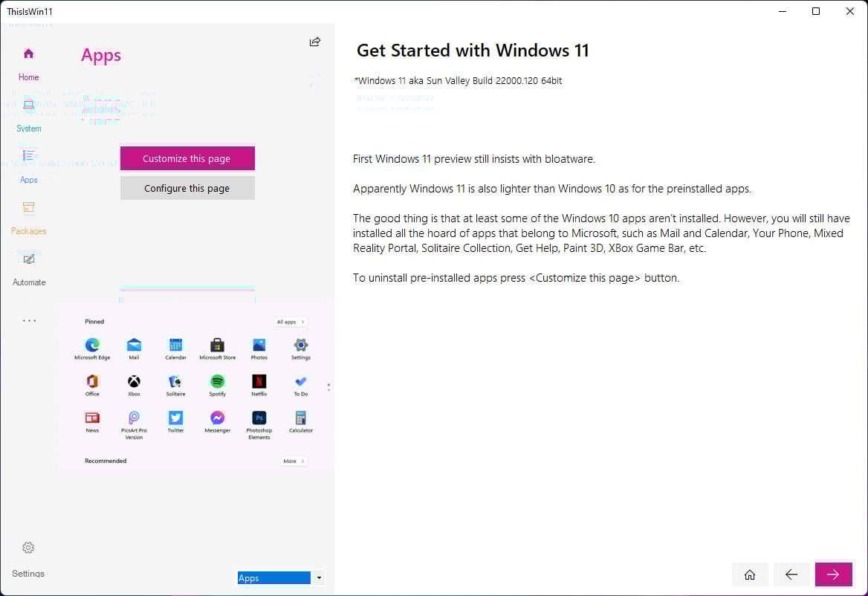
Task: Open the Apps list icon
Action: click(x=28, y=156)
